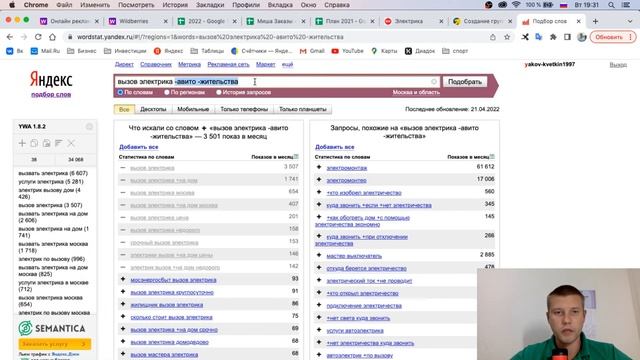Switch to the 'Мобильные' tab
The width and height of the screenshot is (640, 360).
pyautogui.click(x=193, y=109)
